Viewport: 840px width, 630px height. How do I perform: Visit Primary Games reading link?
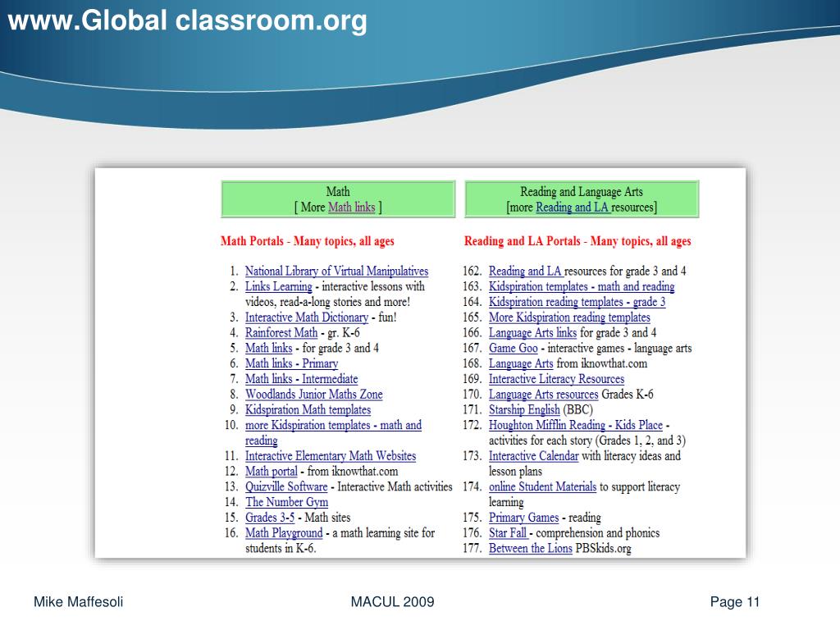[x=523, y=518]
